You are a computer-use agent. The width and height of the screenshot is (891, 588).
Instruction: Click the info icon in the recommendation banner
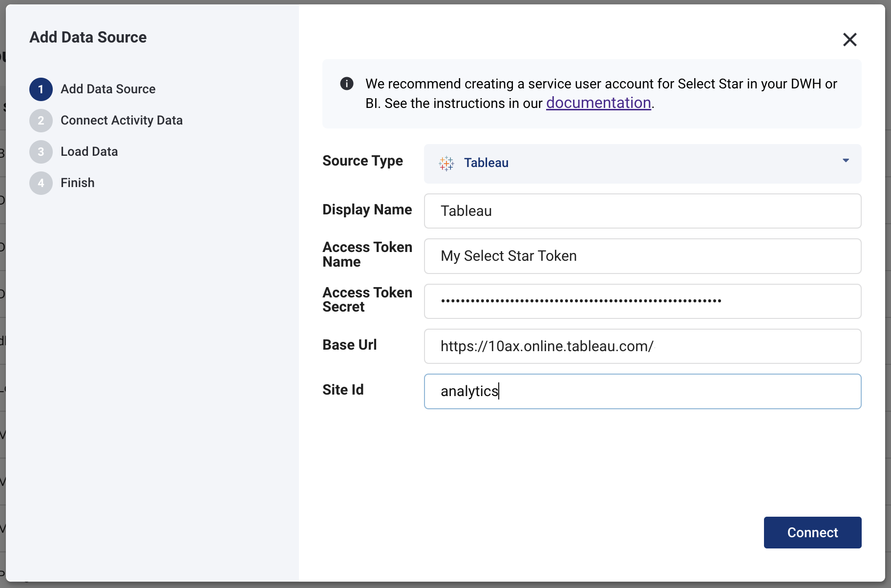(x=347, y=84)
